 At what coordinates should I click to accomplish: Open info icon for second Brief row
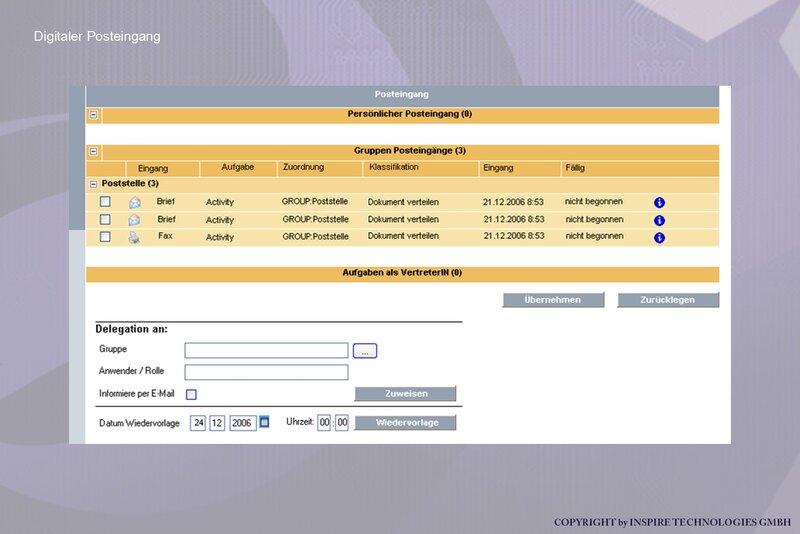point(659,220)
